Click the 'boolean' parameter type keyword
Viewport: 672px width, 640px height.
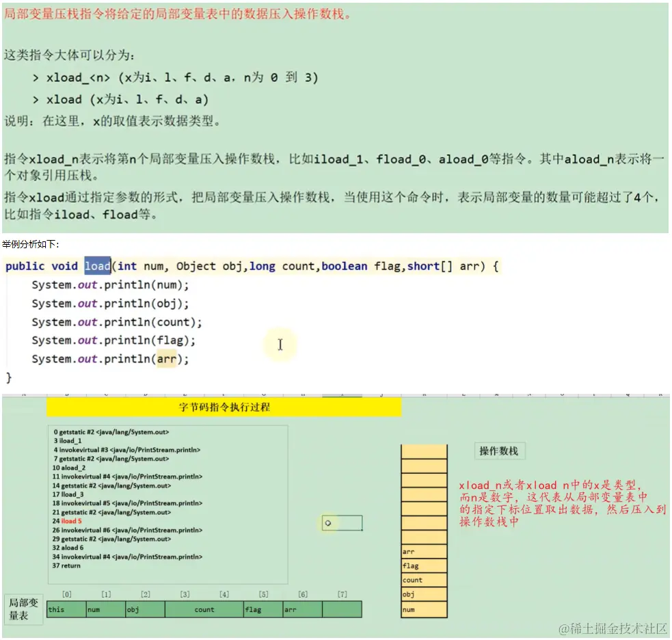pos(344,266)
